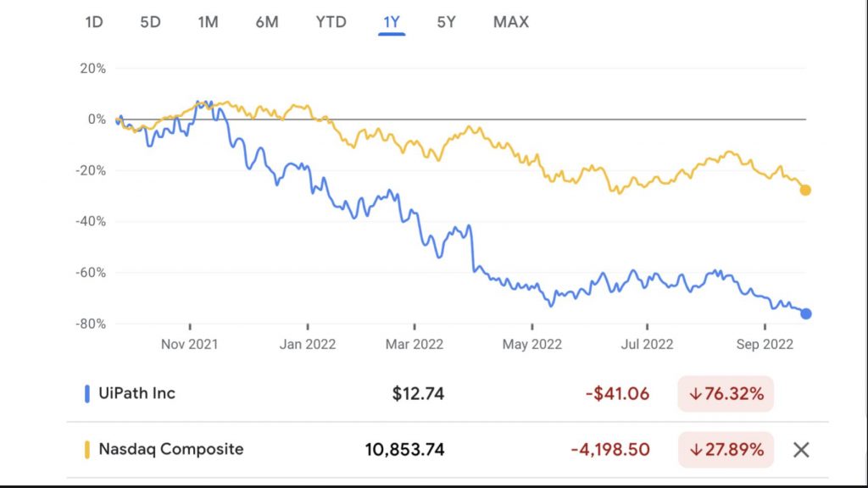Click the UiPath 76.32% decline badge
This screenshot has width=868, height=488.
(726, 394)
